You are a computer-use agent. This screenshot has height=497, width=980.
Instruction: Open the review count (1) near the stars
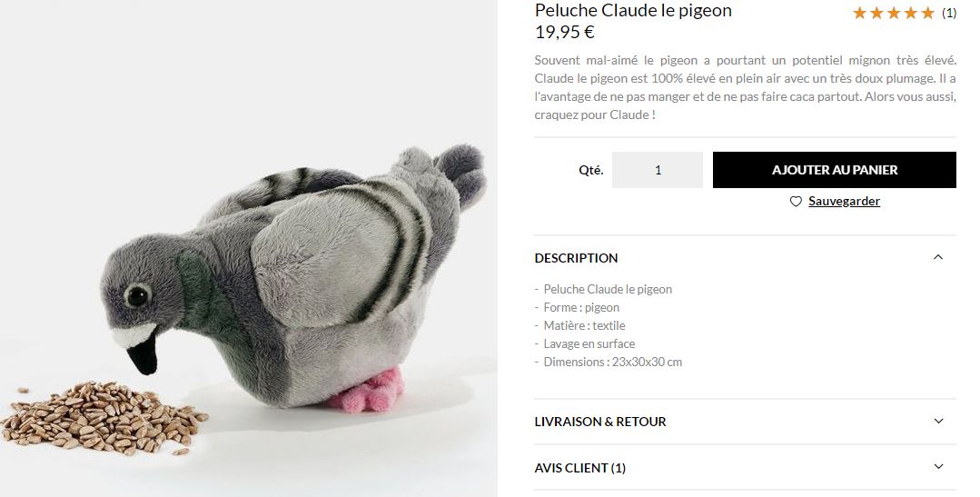tap(949, 13)
